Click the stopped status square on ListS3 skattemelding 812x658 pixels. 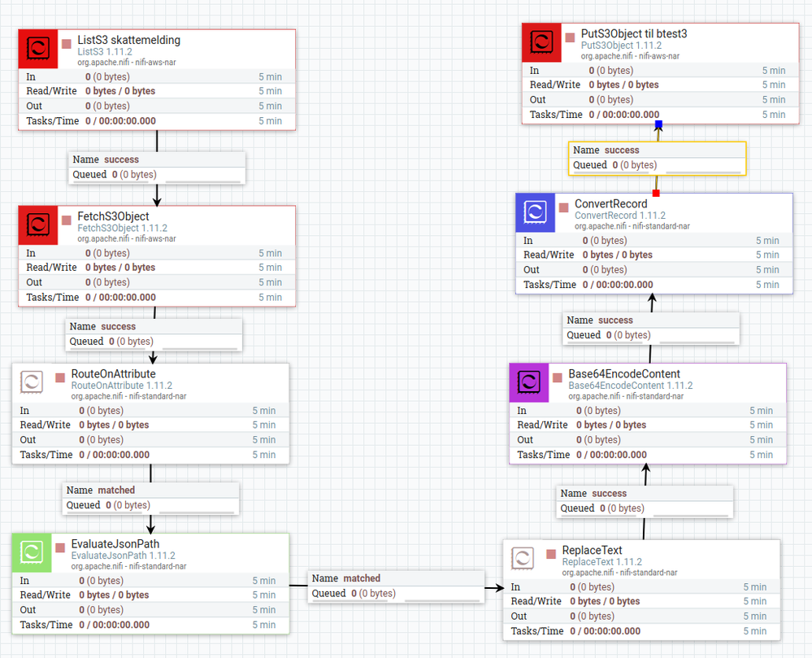[67, 44]
